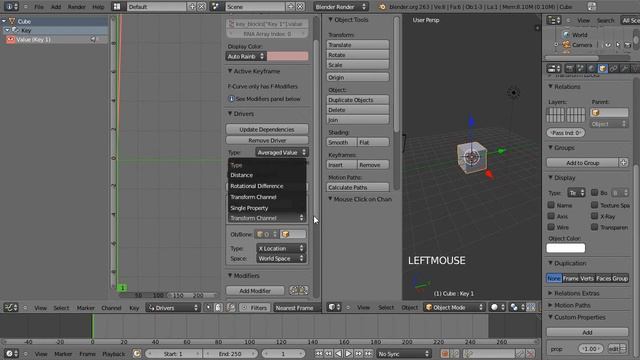Delete the current Scene
Screen dimensions: 640x360
pyautogui.click(x=300, y=7)
